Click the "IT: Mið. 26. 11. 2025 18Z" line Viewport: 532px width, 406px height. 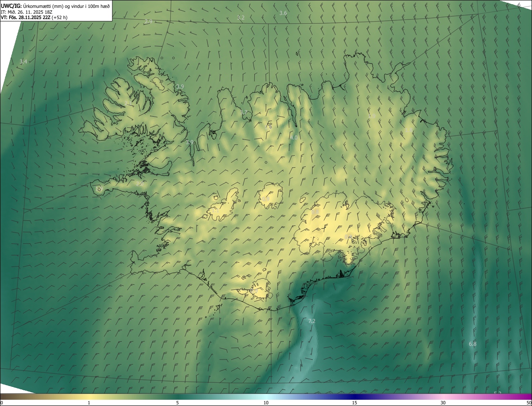coord(26,12)
